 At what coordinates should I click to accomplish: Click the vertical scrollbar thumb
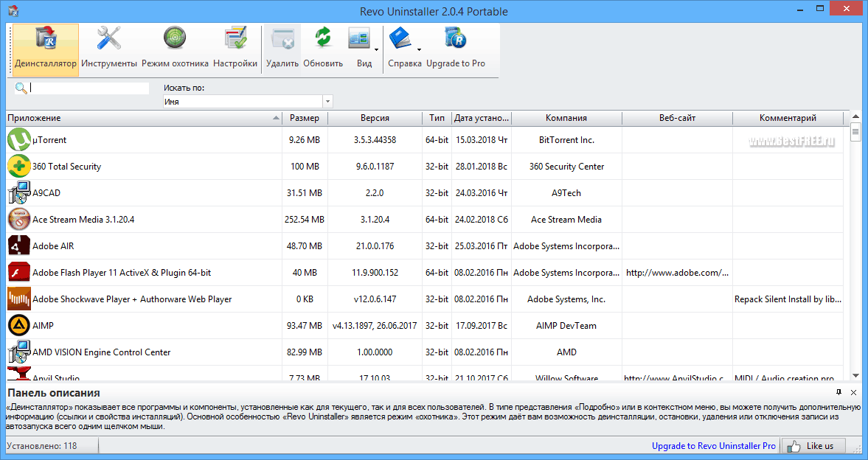pos(855,132)
